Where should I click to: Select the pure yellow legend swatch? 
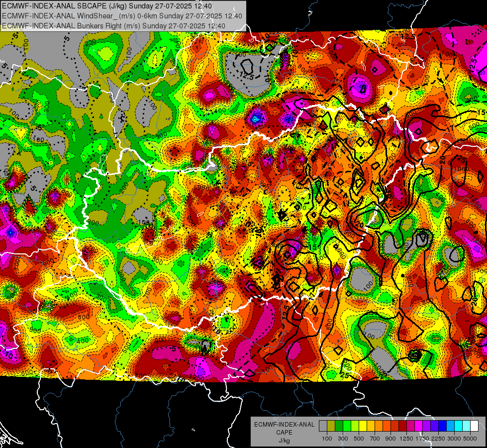point(363,426)
